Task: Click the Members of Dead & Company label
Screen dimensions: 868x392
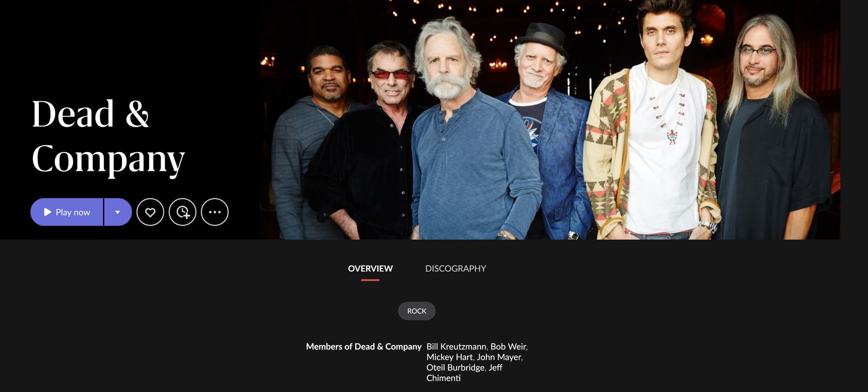Action: coord(363,346)
